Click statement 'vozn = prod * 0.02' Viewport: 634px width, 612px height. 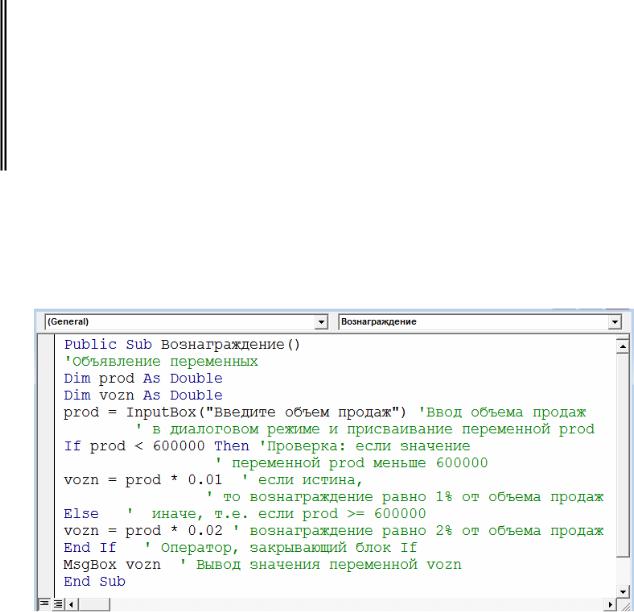coord(143,531)
